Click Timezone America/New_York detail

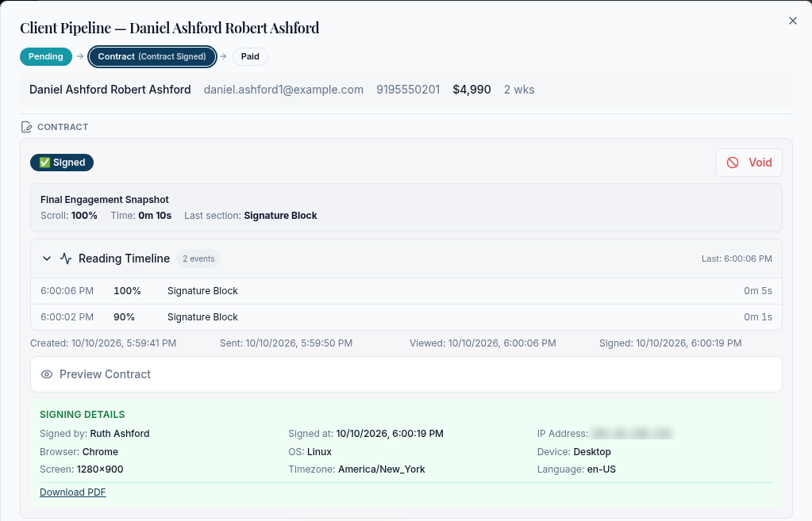click(357, 469)
